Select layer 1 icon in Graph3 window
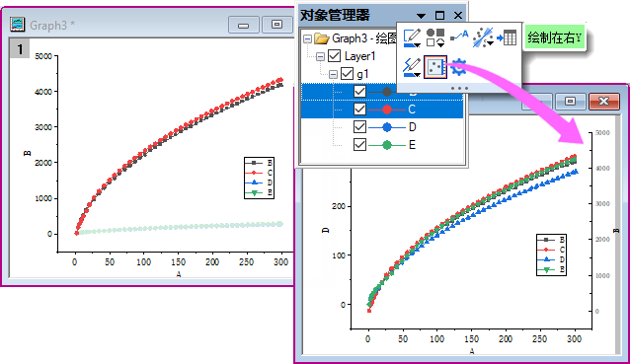 [20, 49]
